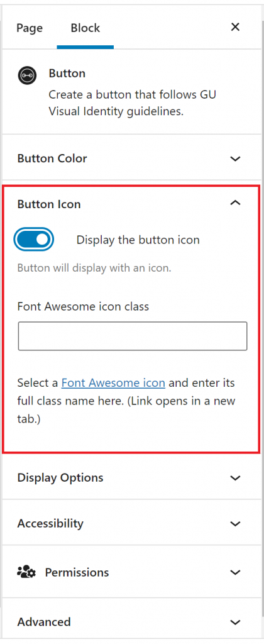Click the Button Color panel title
Screen dimensions: 264x644
tap(52, 158)
